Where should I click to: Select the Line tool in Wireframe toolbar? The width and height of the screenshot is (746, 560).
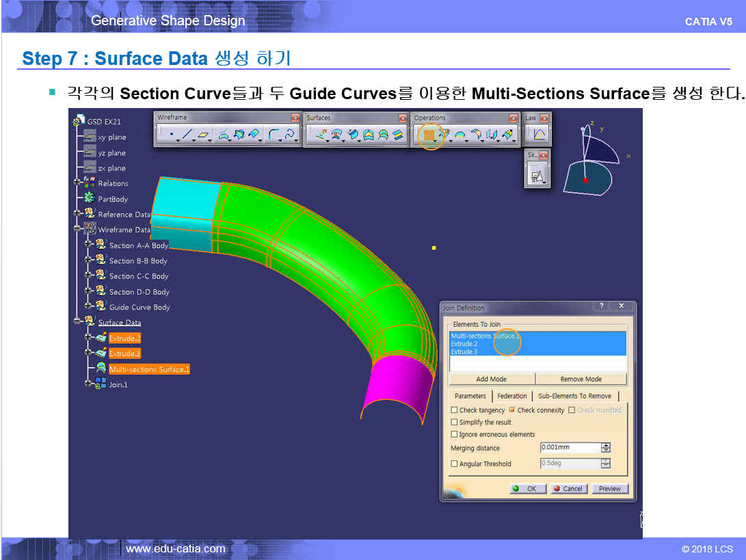coord(187,135)
